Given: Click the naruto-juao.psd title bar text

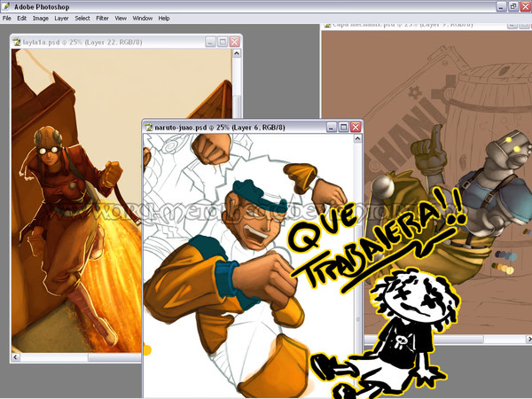Looking at the screenshot, I should [x=220, y=128].
